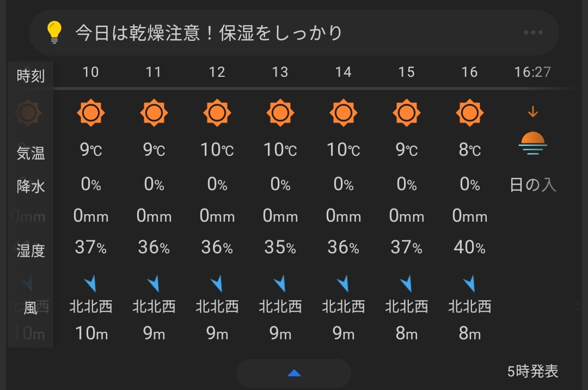
Task: Tap the sunny icon for 16 o'clock
Action: coord(469,113)
